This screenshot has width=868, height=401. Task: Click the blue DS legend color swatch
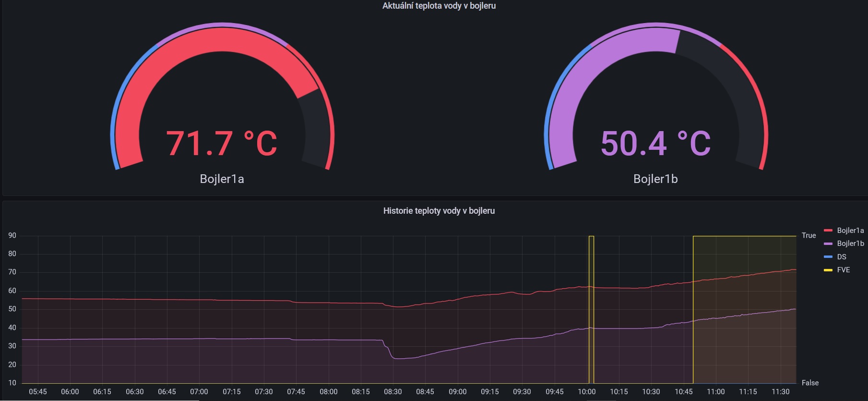click(x=828, y=257)
